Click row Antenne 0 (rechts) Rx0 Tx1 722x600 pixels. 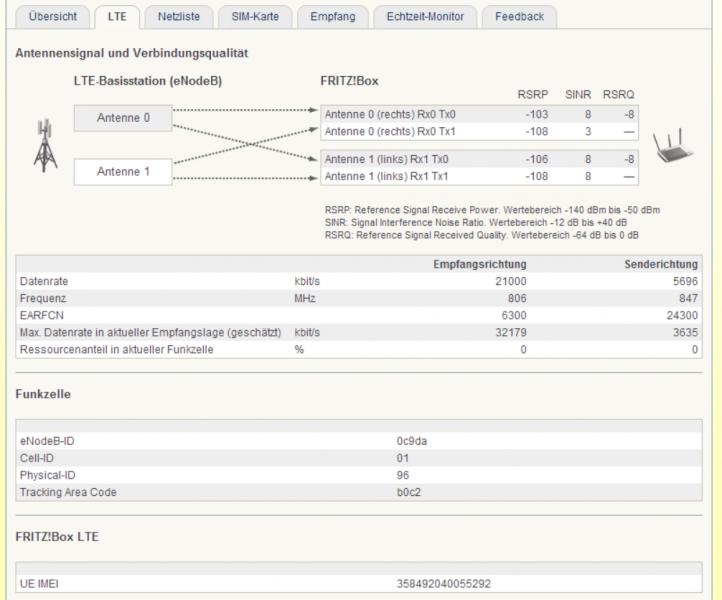479,131
